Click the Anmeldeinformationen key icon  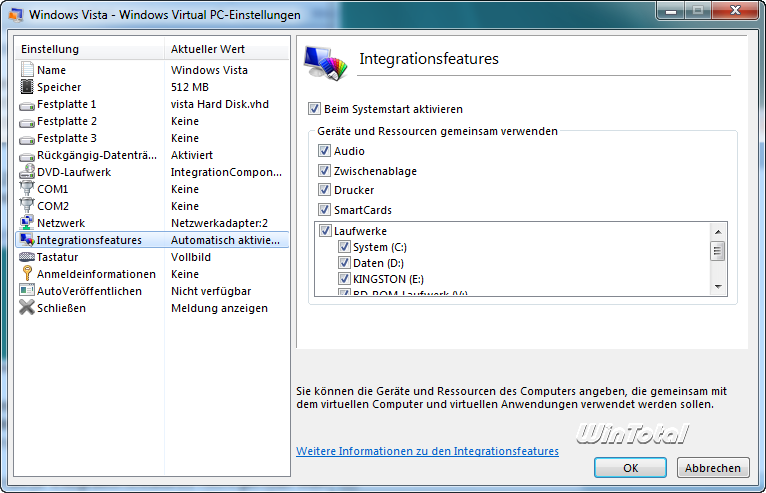[27, 273]
